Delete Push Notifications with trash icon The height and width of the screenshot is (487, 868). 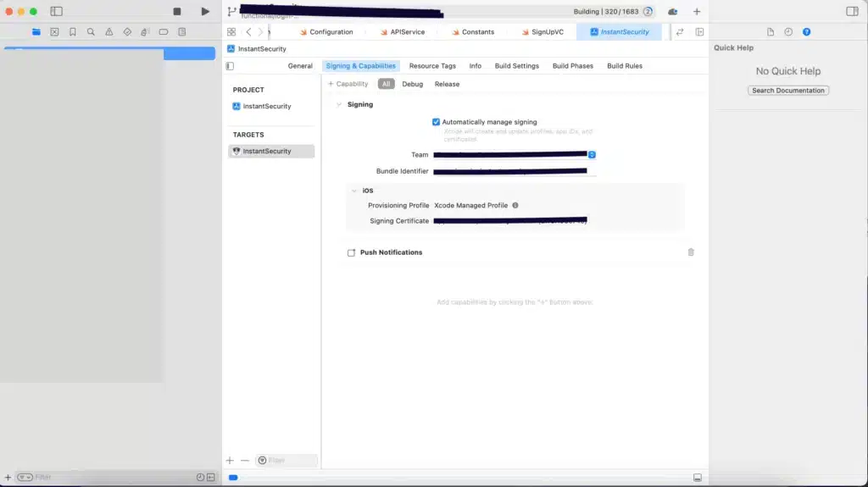(x=691, y=252)
